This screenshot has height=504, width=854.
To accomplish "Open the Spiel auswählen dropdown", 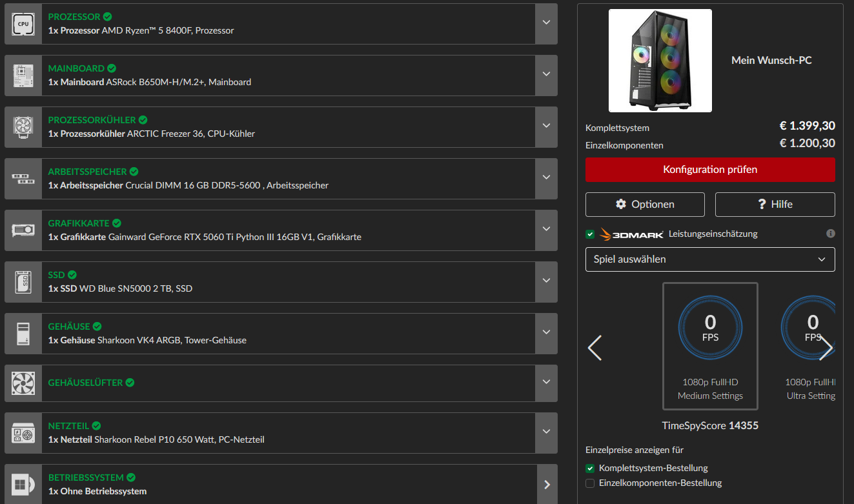I will click(710, 259).
